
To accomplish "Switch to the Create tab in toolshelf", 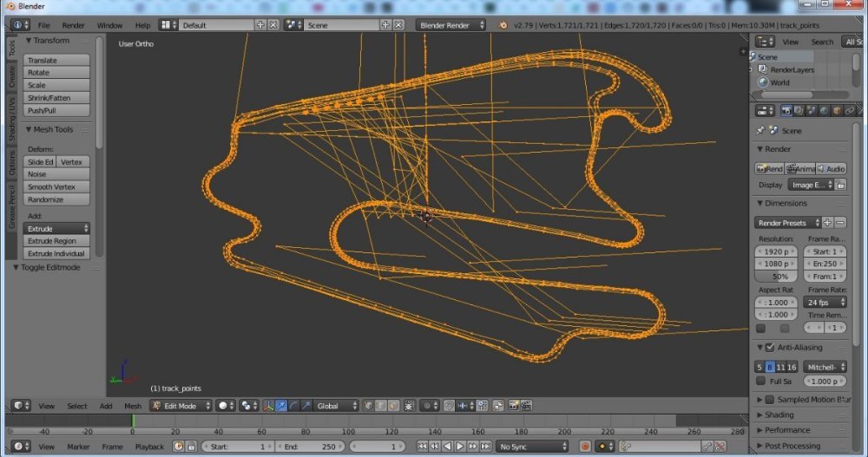I will [12, 78].
